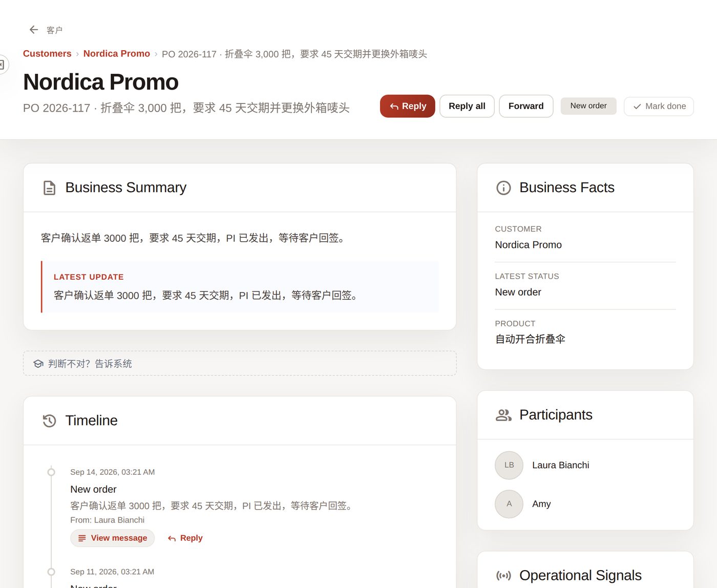Click the New order status tag

pos(588,106)
